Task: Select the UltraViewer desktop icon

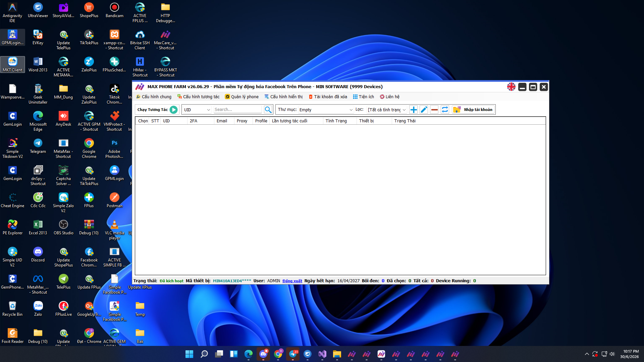Action: pos(38,10)
